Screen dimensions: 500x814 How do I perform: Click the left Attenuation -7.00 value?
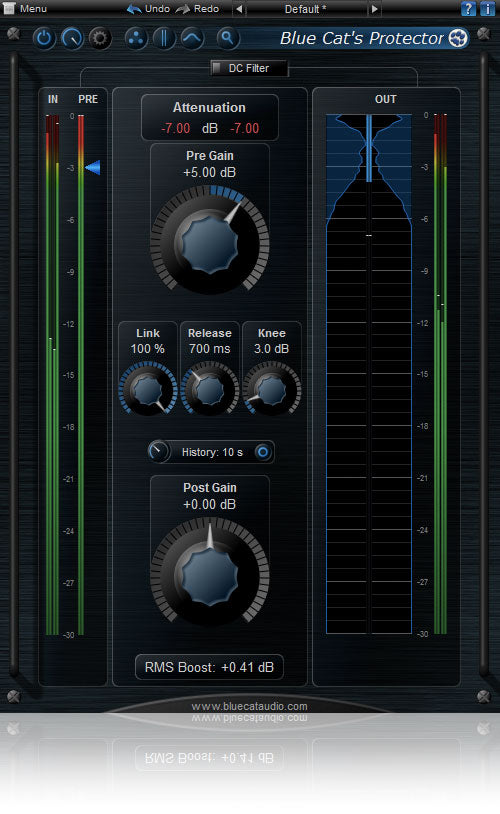tap(176, 128)
